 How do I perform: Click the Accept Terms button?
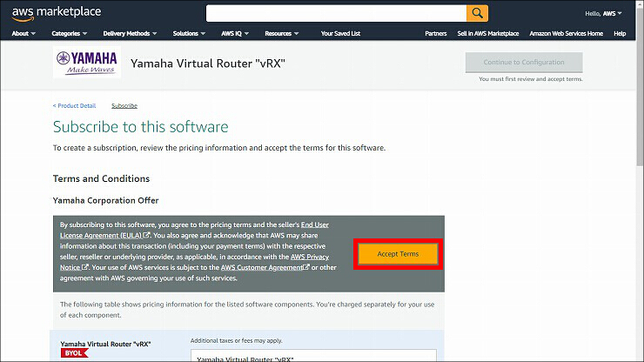pyautogui.click(x=398, y=254)
